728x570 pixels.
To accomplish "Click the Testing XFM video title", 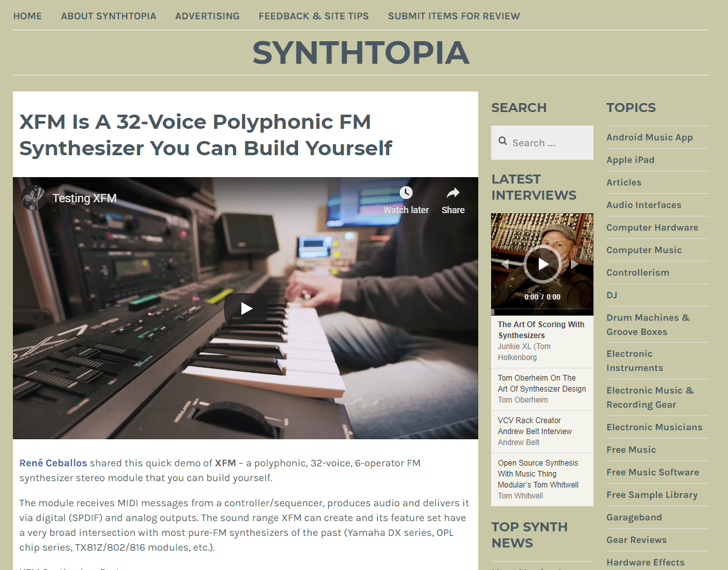I will tap(84, 198).
